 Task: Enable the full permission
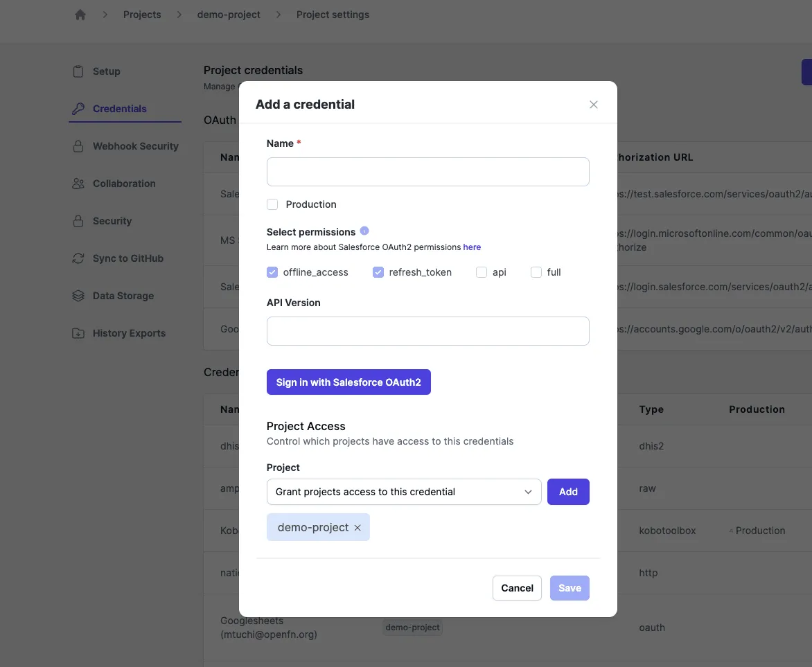[536, 272]
